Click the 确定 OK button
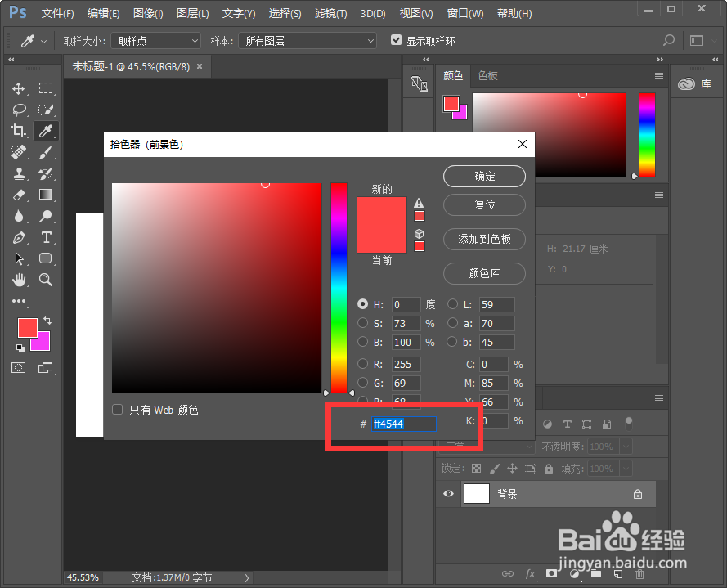The height and width of the screenshot is (588, 727). 484,176
